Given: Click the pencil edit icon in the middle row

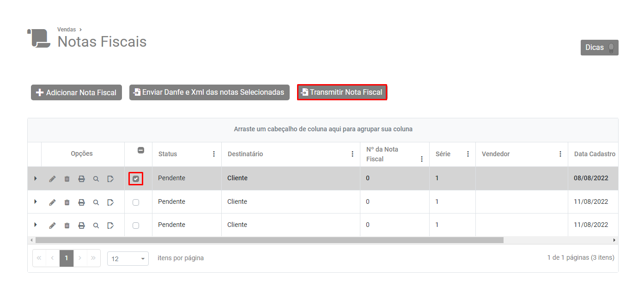Looking at the screenshot, I should 52,202.
